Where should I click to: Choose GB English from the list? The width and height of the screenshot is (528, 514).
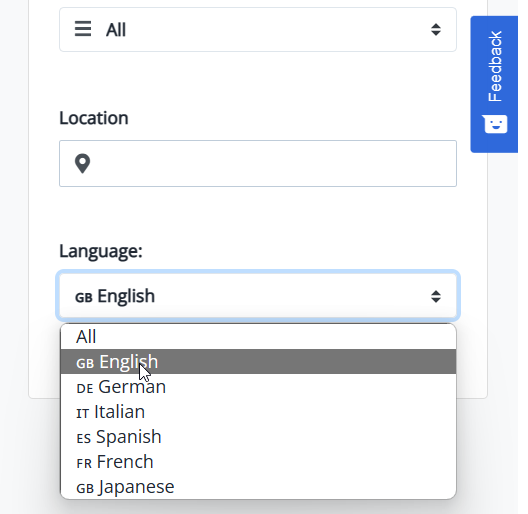click(x=258, y=361)
